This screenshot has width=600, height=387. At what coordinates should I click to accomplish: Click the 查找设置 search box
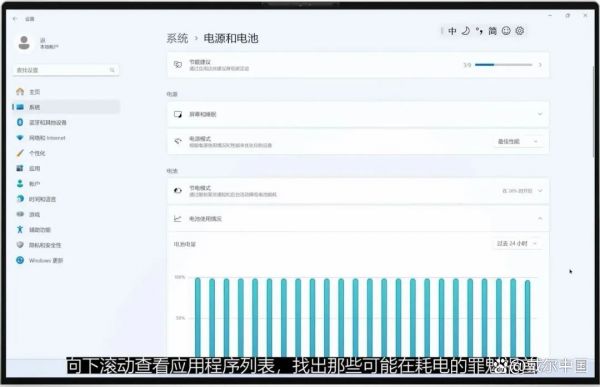[x=66, y=70]
